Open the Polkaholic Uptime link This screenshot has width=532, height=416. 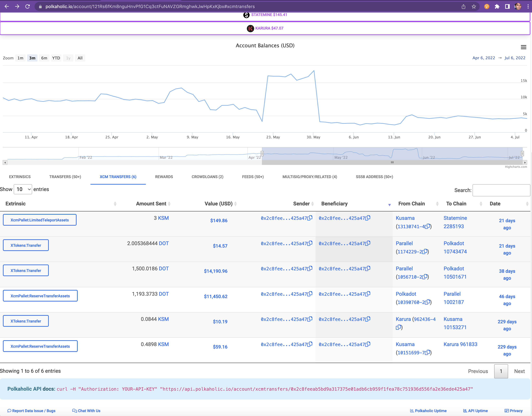pos(428,411)
